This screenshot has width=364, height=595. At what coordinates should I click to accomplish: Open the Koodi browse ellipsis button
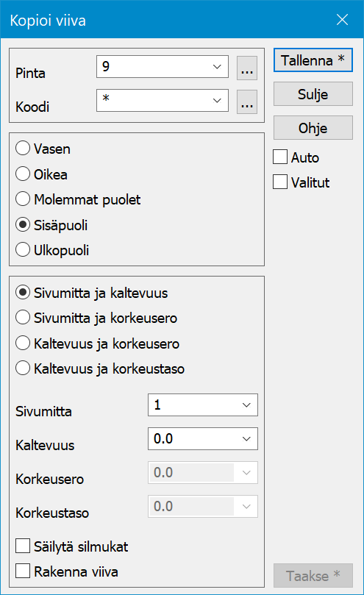point(247,101)
